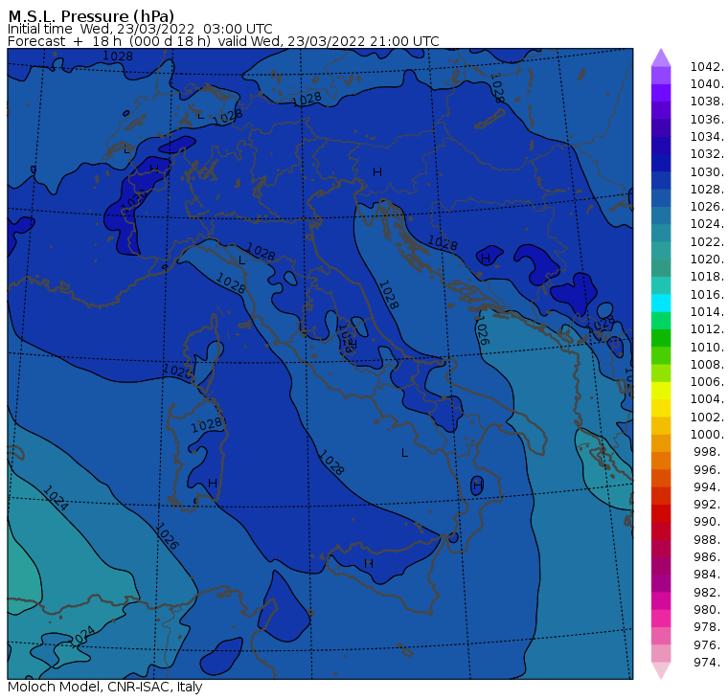Click the pink arrow below the legend
The height and width of the screenshot is (700, 728).
[x=661, y=670]
